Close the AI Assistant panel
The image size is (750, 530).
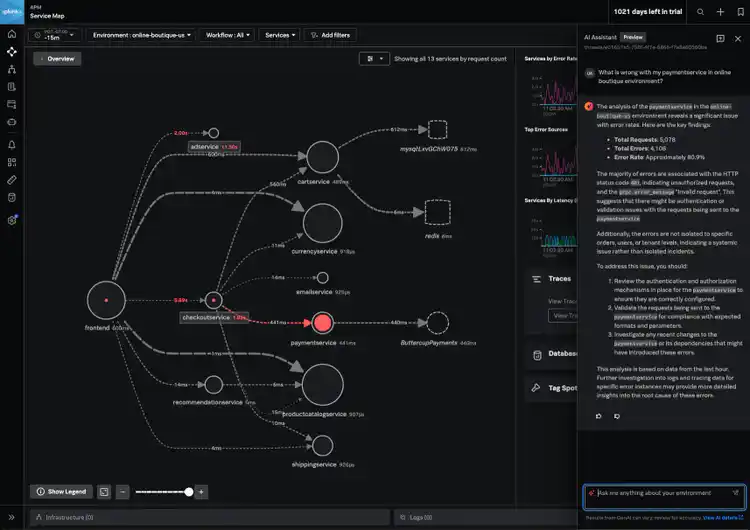pyautogui.click(x=739, y=38)
